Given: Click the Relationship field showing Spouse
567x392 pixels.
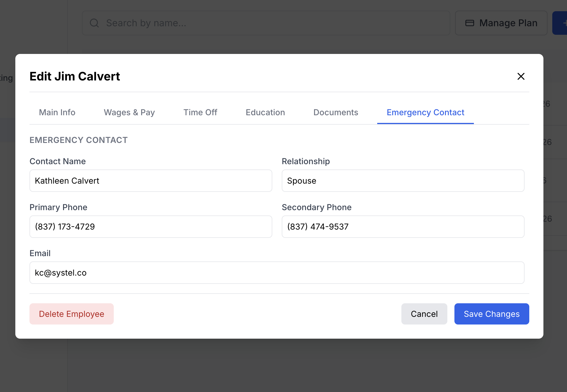Looking at the screenshot, I should pos(403,181).
